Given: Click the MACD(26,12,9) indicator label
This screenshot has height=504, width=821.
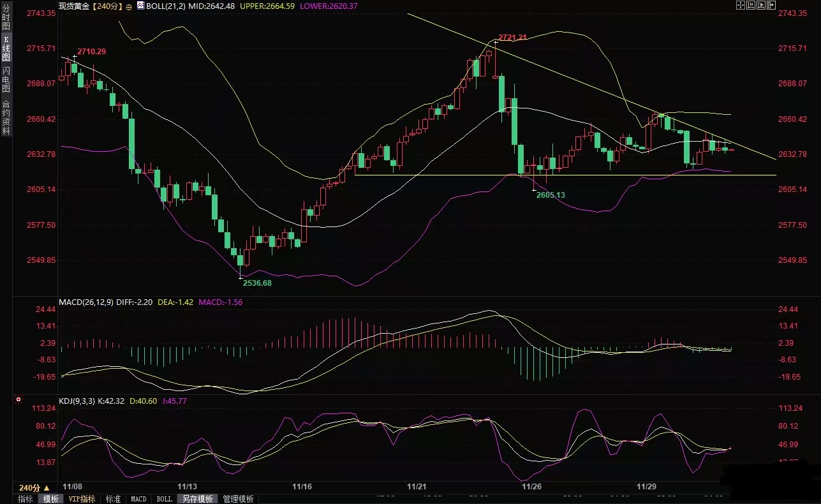Looking at the screenshot, I should pyautogui.click(x=85, y=302).
